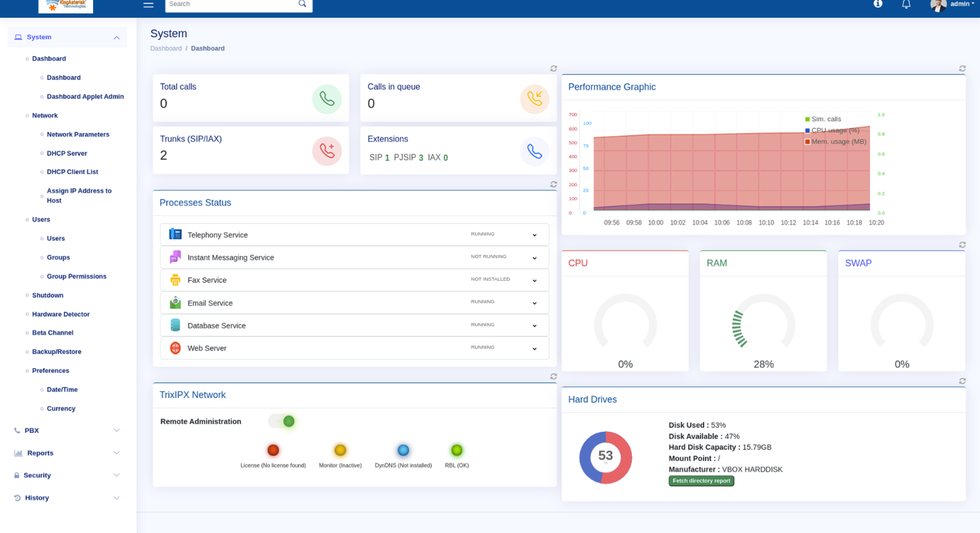Image resolution: width=980 pixels, height=533 pixels.
Task: Click the hamburger menu icon
Action: (148, 4)
